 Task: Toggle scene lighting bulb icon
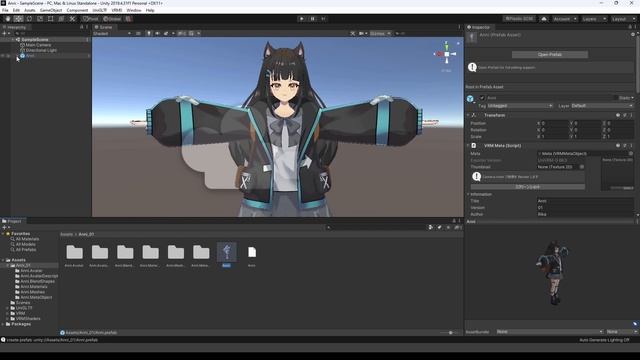pyautogui.click(x=149, y=33)
